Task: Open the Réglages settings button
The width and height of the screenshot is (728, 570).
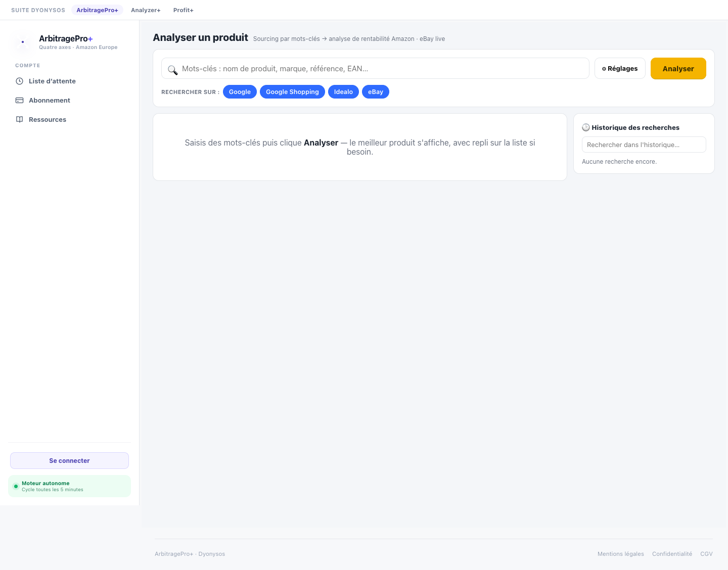Action: (x=620, y=69)
